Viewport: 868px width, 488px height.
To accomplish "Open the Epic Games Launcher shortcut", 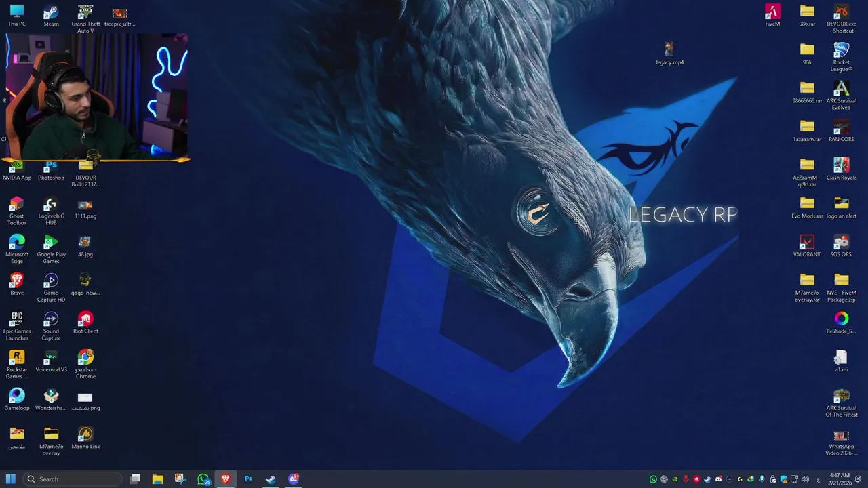I will point(17,327).
